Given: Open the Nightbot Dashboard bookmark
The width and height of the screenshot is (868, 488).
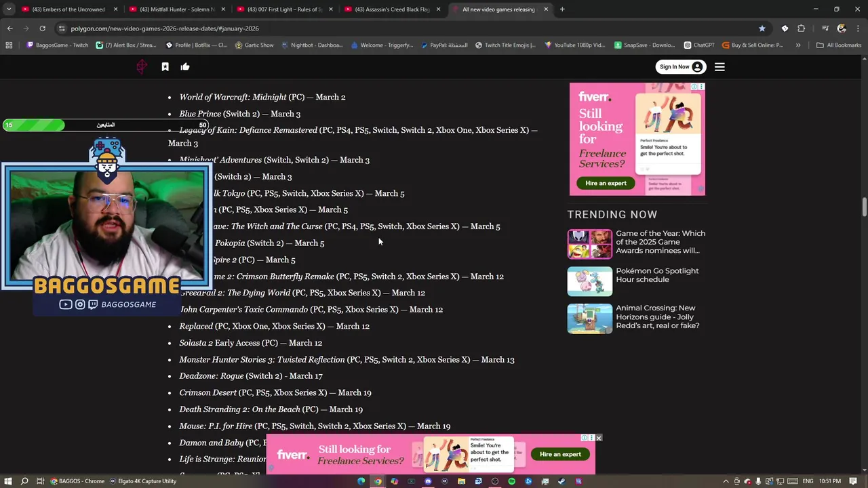Looking at the screenshot, I should point(312,45).
